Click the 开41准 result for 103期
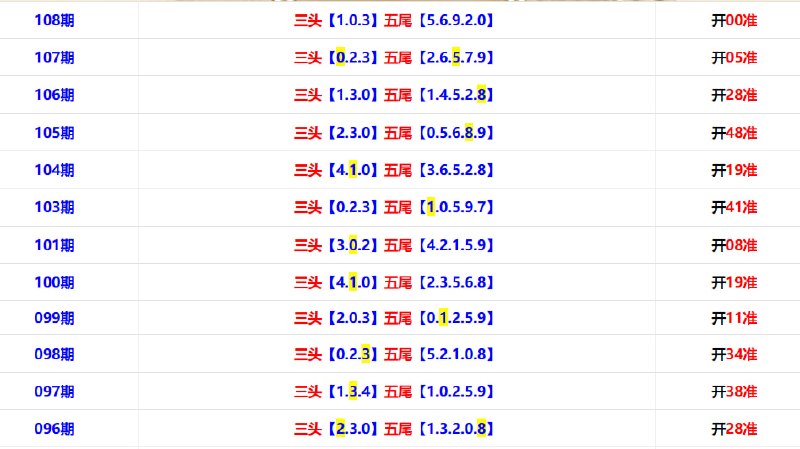800x449 pixels. 734,207
